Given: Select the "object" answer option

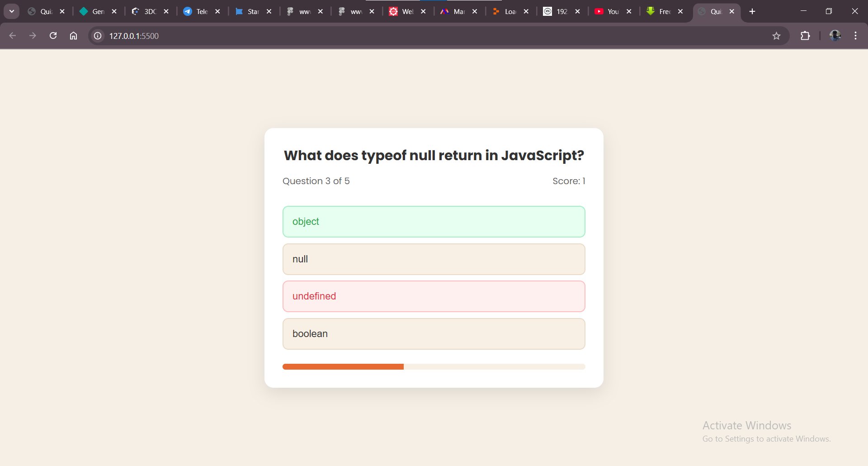Looking at the screenshot, I should [434, 222].
